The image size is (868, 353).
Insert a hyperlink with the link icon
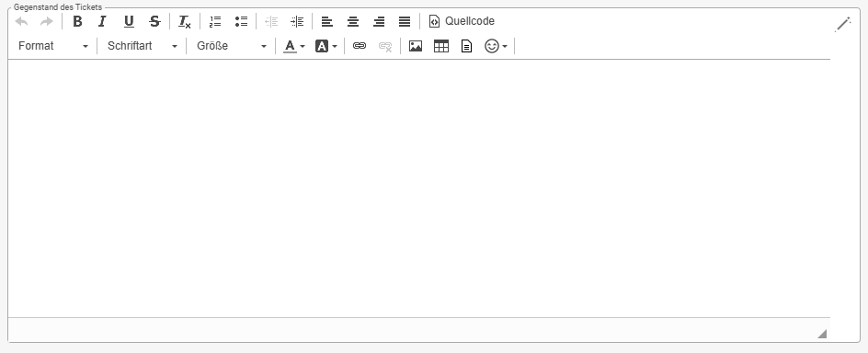point(360,46)
